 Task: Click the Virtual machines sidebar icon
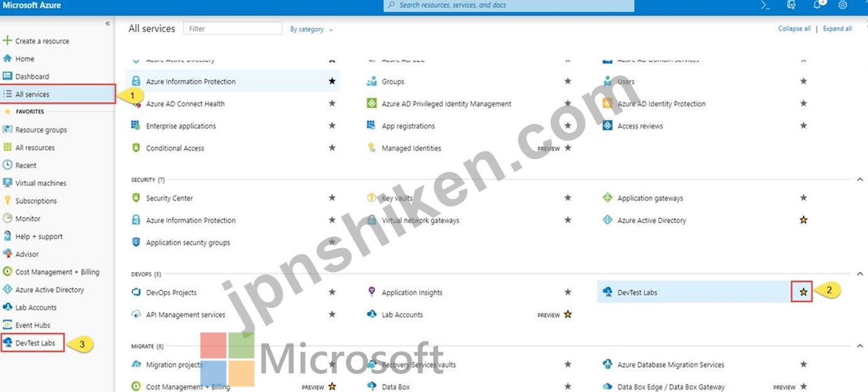coord(8,183)
